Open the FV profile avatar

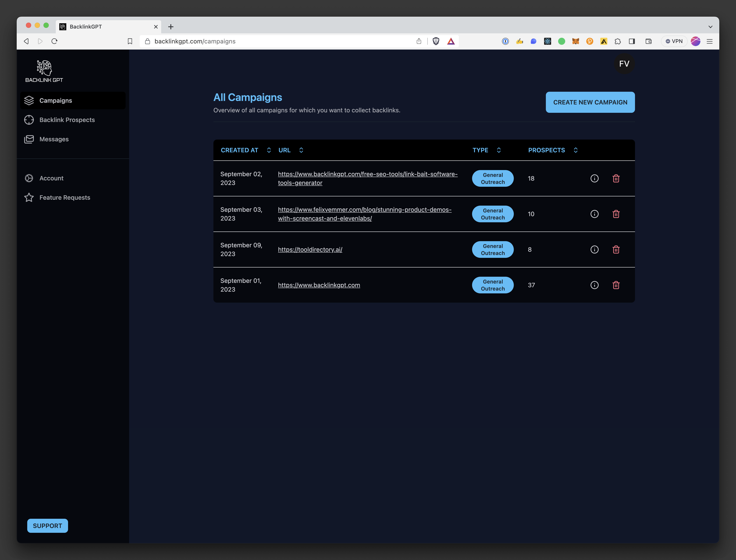click(x=624, y=64)
